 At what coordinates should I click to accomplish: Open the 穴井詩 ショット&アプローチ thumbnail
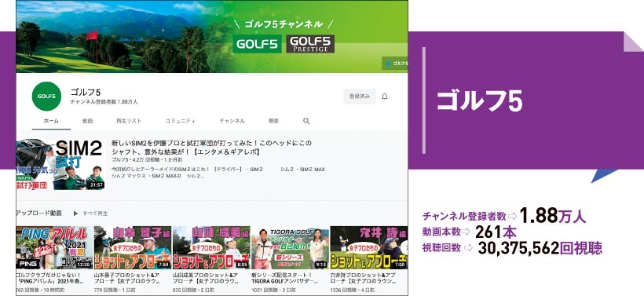[x=369, y=248]
